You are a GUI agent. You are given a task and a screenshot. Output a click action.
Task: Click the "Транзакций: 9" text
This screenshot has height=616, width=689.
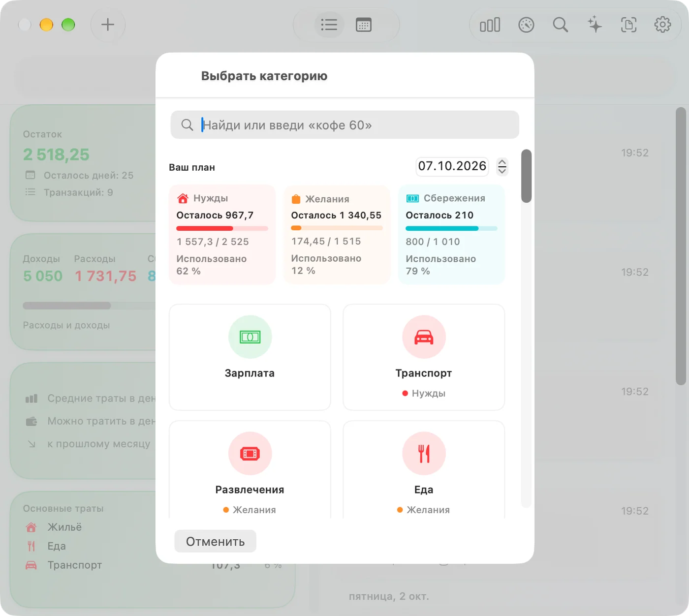(78, 192)
